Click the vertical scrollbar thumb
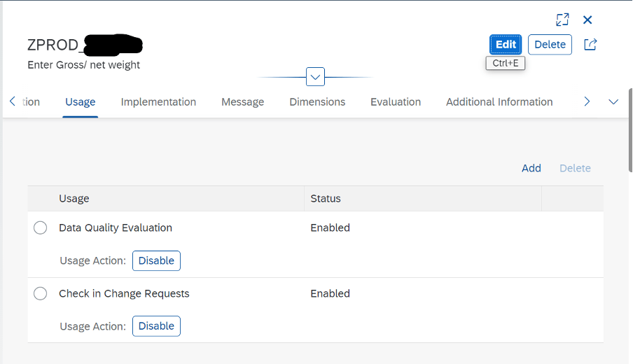 coord(630,130)
